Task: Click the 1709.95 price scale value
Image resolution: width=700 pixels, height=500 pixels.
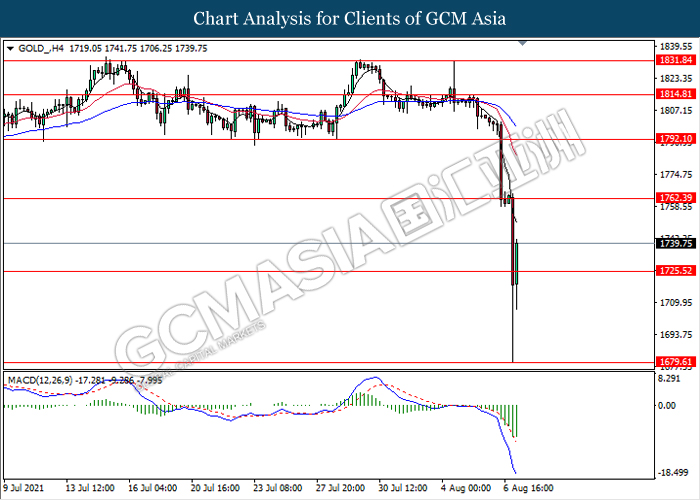Action: (x=676, y=303)
